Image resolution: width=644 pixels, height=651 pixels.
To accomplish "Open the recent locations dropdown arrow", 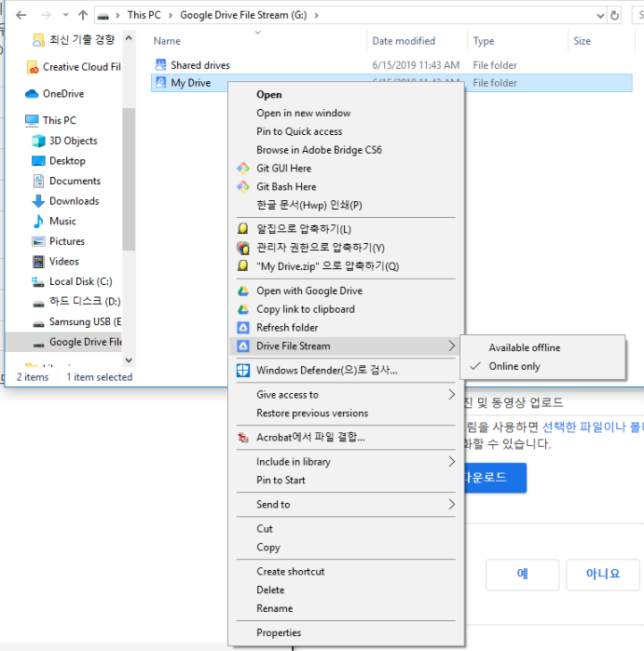I will 65,15.
